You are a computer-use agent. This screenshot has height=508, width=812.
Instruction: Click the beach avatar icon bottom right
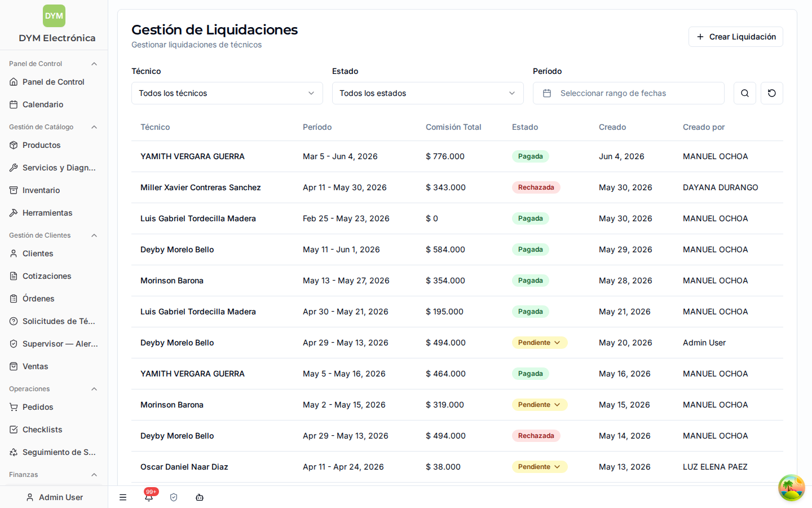click(792, 488)
